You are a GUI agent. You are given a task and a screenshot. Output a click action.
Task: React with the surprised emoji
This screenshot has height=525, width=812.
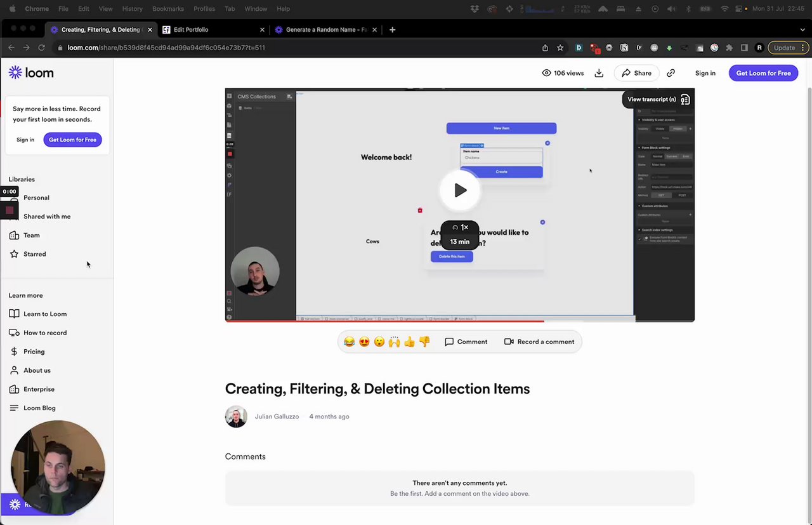tap(379, 342)
